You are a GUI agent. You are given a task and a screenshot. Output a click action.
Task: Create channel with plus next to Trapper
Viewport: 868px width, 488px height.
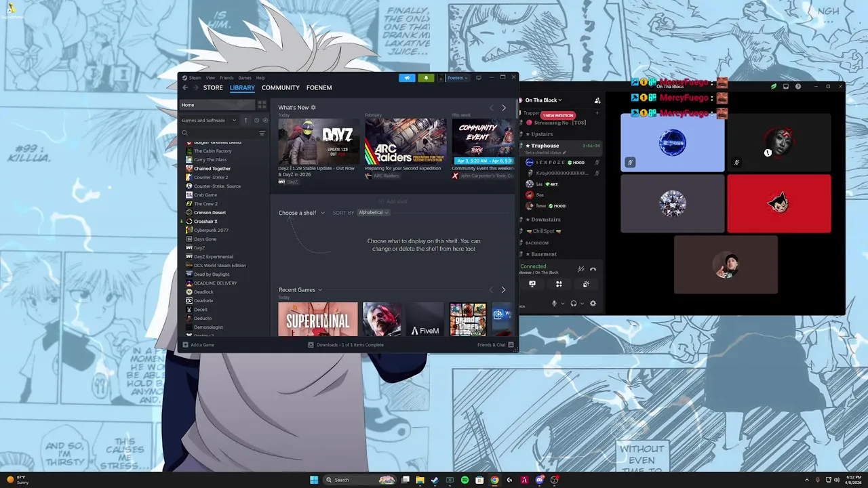click(597, 113)
